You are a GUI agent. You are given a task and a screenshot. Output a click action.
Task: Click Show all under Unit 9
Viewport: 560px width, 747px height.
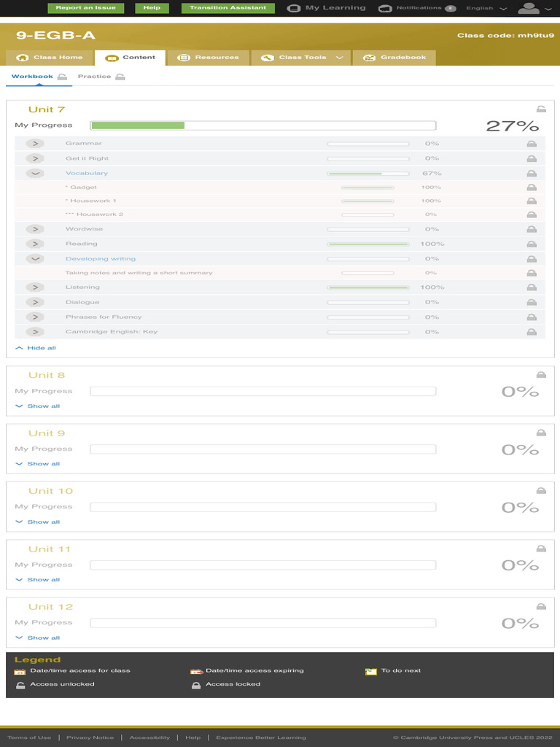[43, 464]
